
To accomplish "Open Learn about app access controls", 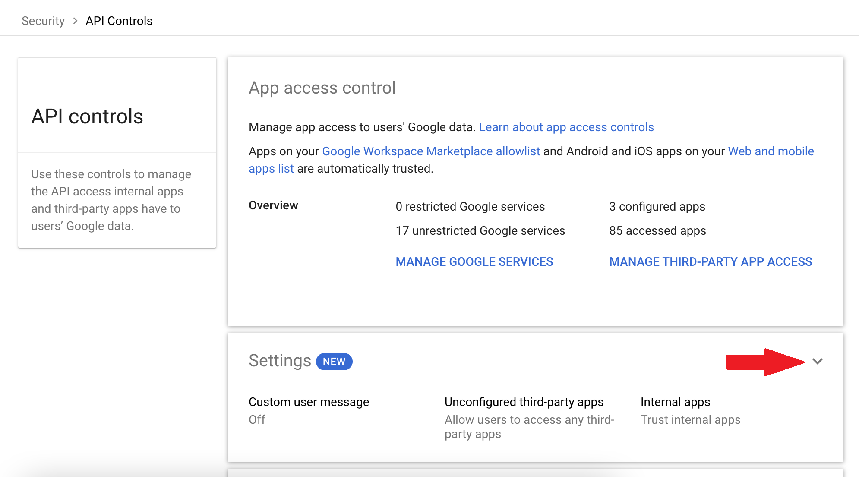I will click(566, 127).
